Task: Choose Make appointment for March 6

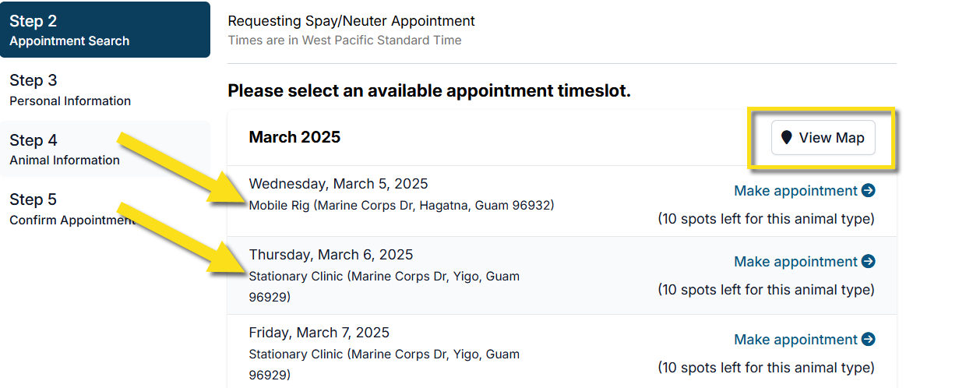Action: click(x=795, y=262)
